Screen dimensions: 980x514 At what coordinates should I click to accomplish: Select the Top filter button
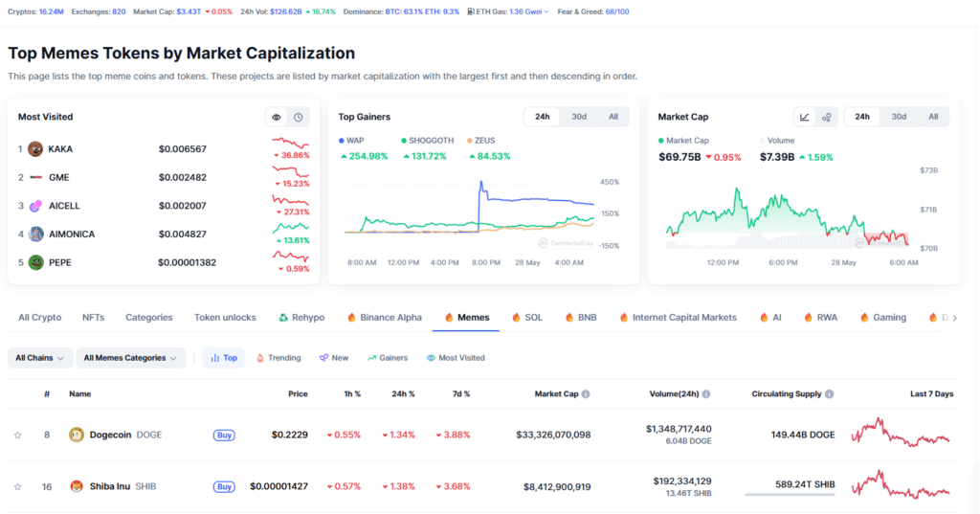[224, 358]
